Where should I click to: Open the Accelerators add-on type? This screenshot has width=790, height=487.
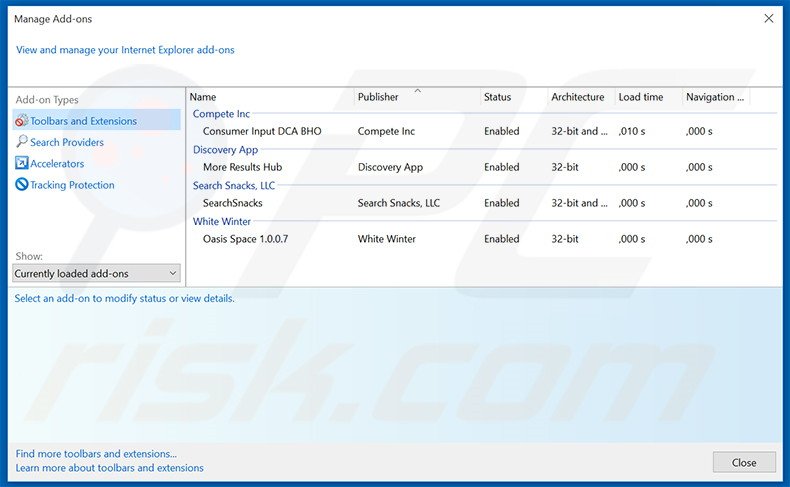pyautogui.click(x=57, y=164)
